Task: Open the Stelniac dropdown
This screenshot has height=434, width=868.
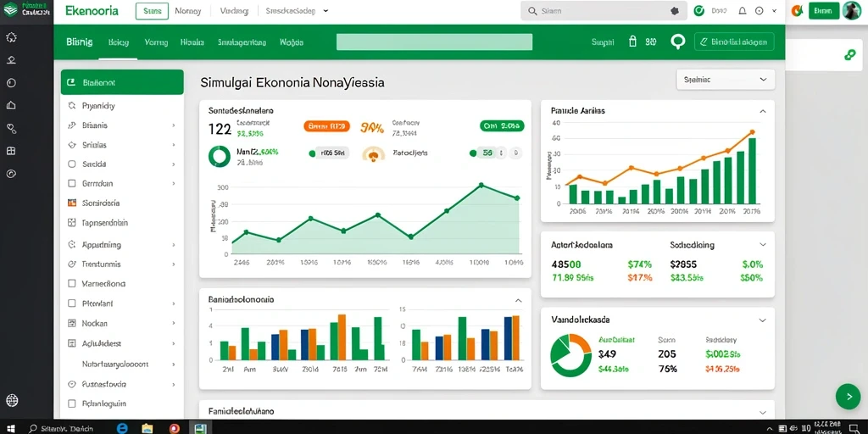Action: (x=726, y=80)
